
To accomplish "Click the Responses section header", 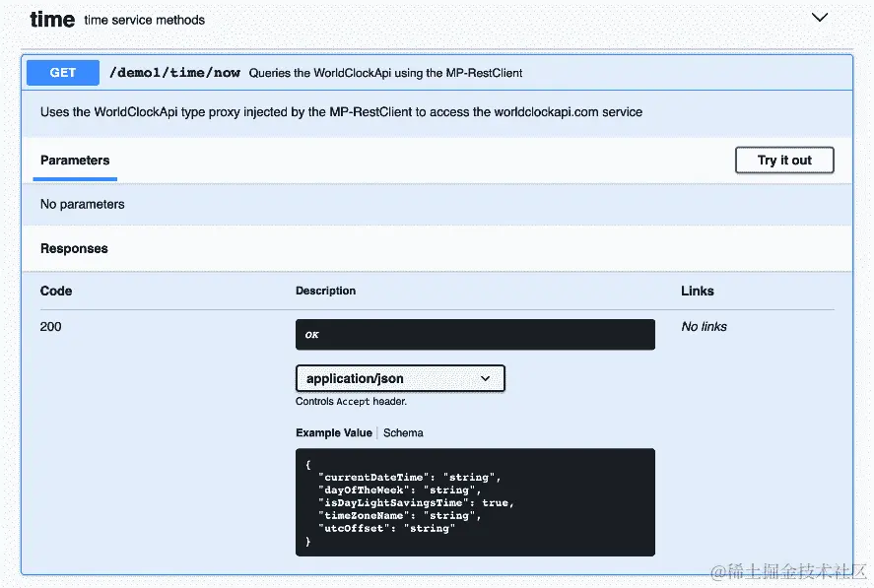I will pos(74,248).
